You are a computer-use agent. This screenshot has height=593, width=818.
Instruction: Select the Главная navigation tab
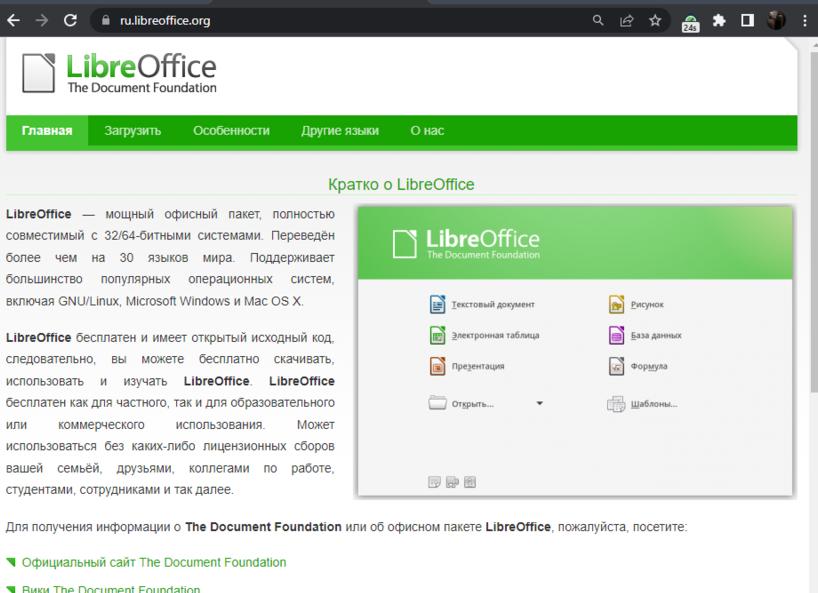[47, 130]
